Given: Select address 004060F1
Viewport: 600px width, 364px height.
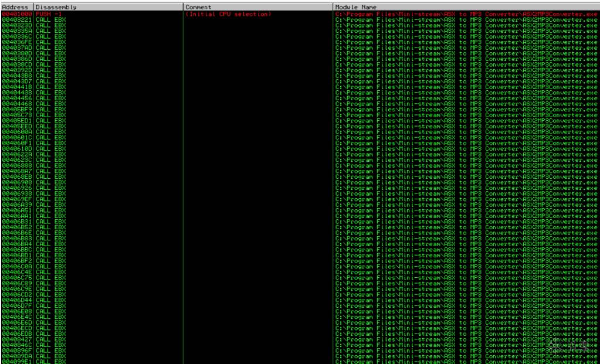Looking at the screenshot, I should click(17, 143).
